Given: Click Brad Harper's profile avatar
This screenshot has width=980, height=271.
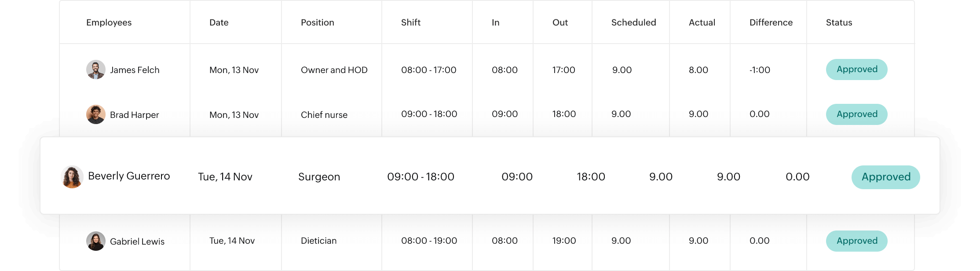Looking at the screenshot, I should click(95, 114).
